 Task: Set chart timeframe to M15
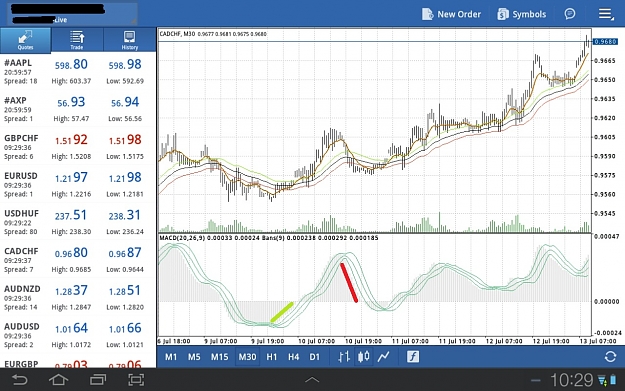pos(220,357)
